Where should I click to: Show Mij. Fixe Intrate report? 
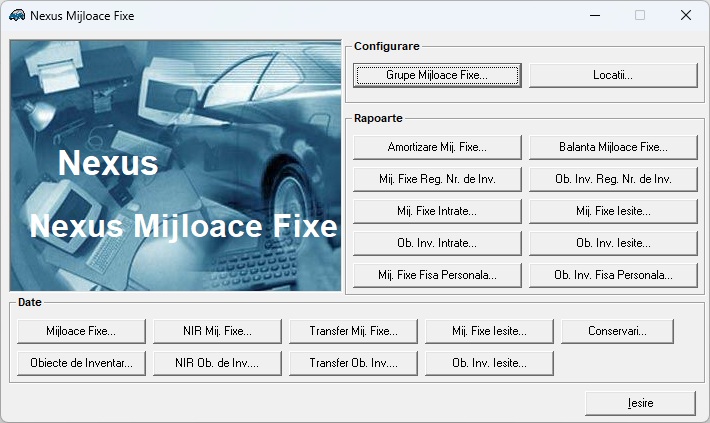point(437,211)
